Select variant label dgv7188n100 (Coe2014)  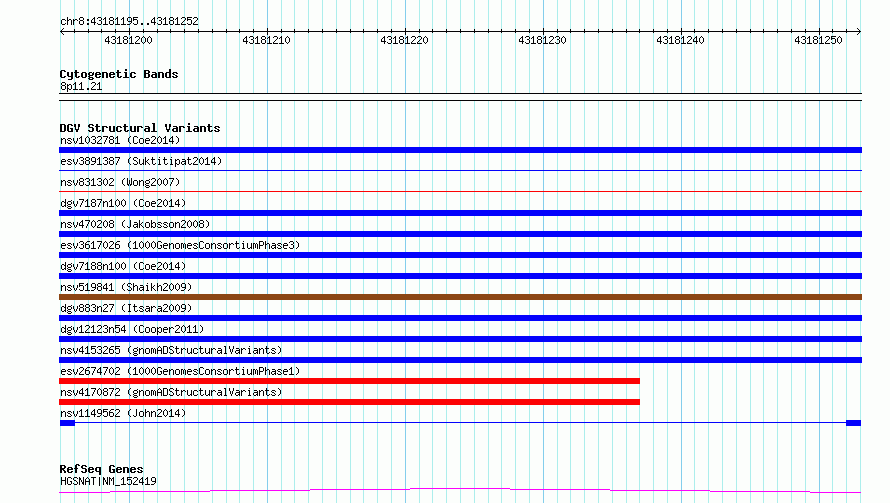click(x=123, y=266)
